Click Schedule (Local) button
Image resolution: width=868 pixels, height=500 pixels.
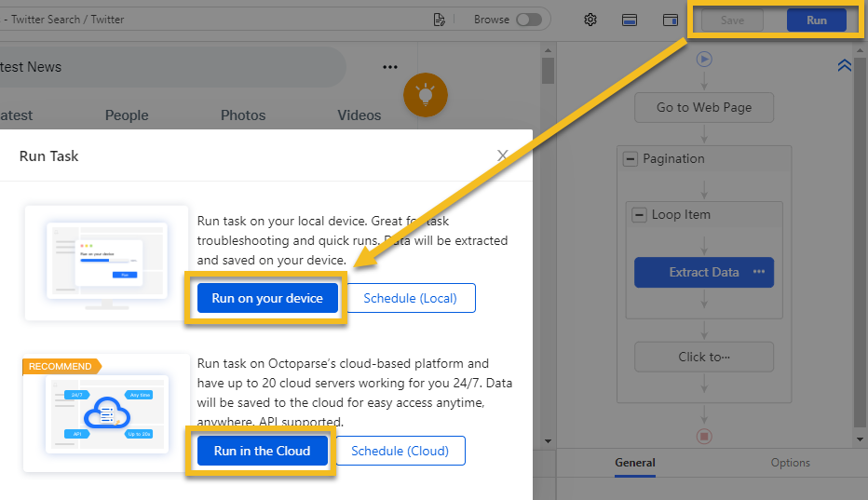pos(410,298)
